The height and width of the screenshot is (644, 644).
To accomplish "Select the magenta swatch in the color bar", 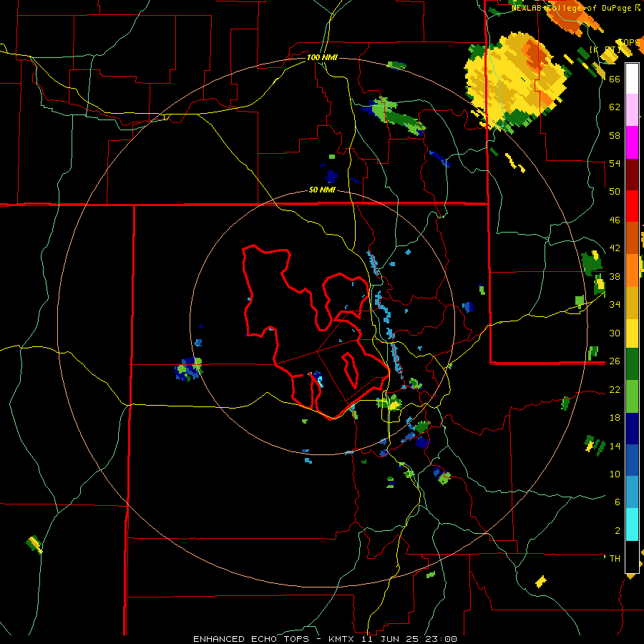I will [632, 142].
